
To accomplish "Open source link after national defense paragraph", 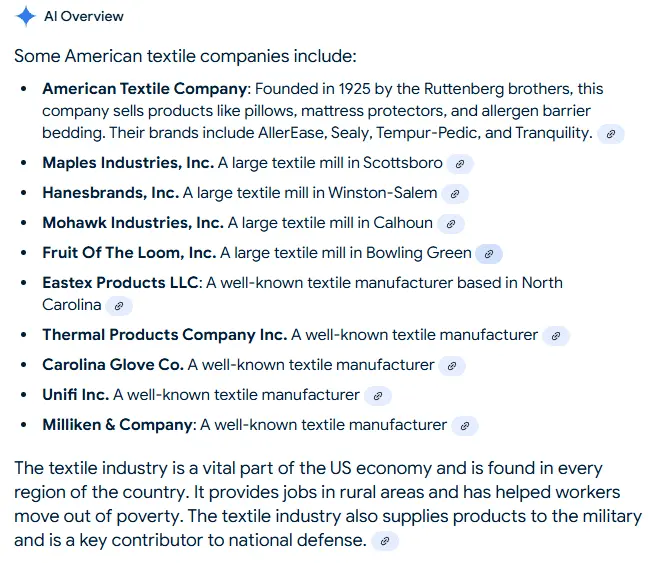I will [x=385, y=542].
